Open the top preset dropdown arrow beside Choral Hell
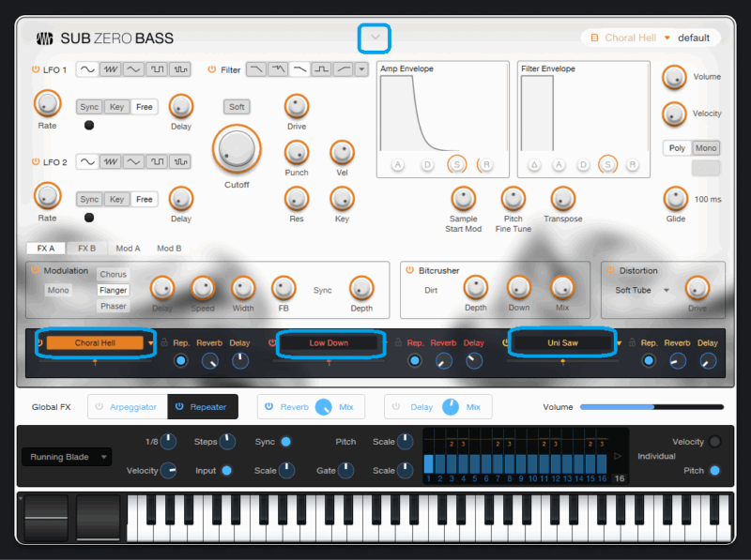 [667, 38]
